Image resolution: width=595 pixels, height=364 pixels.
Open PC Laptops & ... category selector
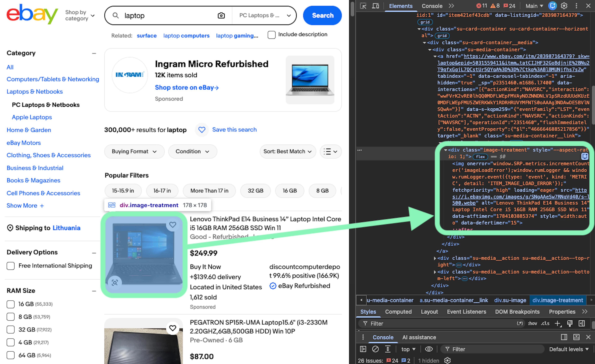point(265,15)
